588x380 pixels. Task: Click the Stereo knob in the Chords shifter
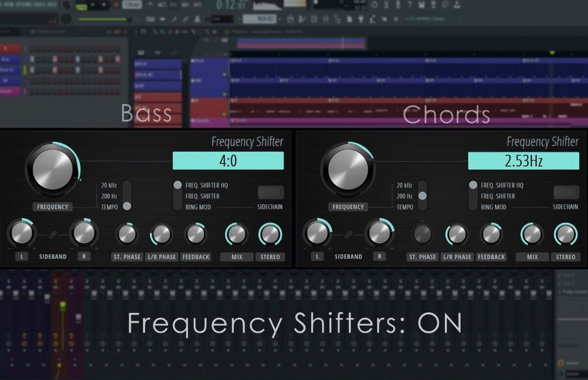[565, 235]
